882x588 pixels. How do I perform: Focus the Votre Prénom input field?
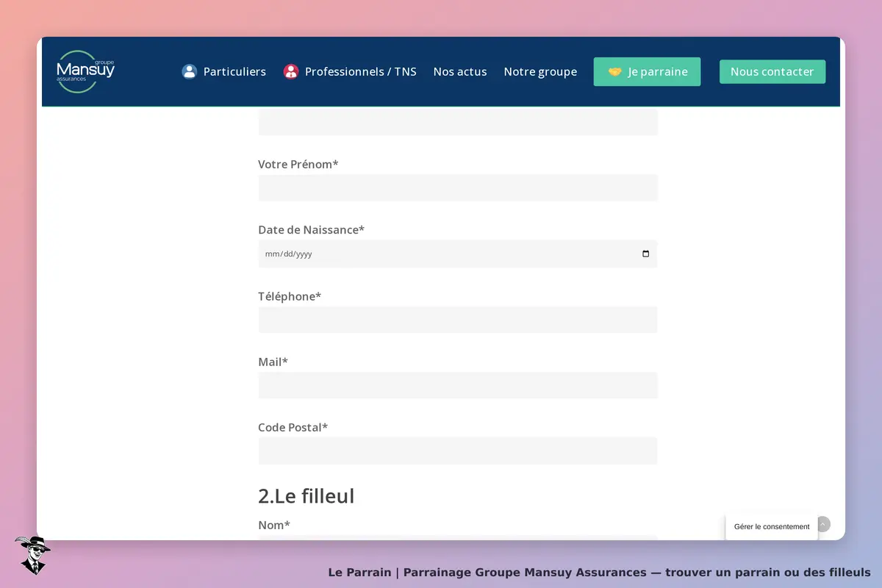(458, 187)
